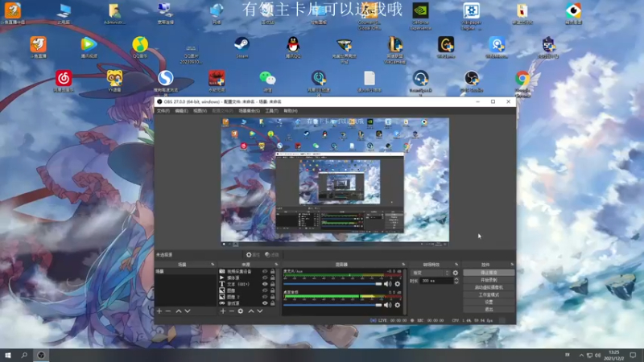Click the add scene plus button
The image size is (644, 362).
click(x=159, y=311)
